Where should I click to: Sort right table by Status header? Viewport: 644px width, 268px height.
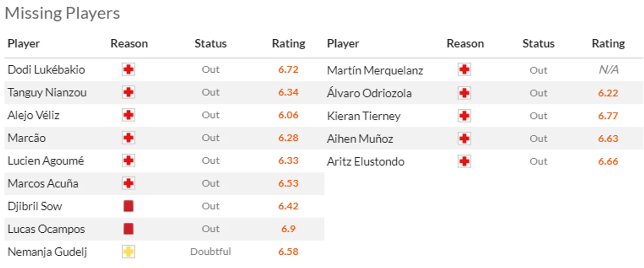point(539,44)
